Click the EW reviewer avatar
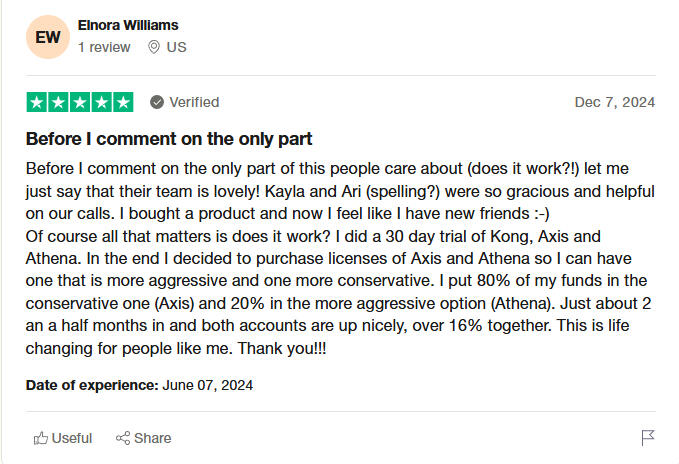This screenshot has height=464, width=679. click(x=48, y=37)
